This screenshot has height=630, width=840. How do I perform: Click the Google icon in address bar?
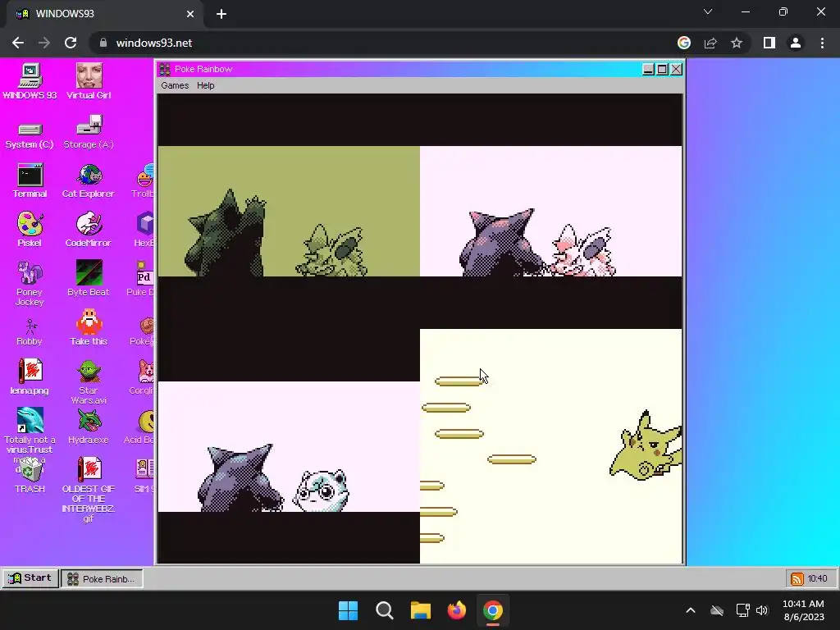click(684, 43)
